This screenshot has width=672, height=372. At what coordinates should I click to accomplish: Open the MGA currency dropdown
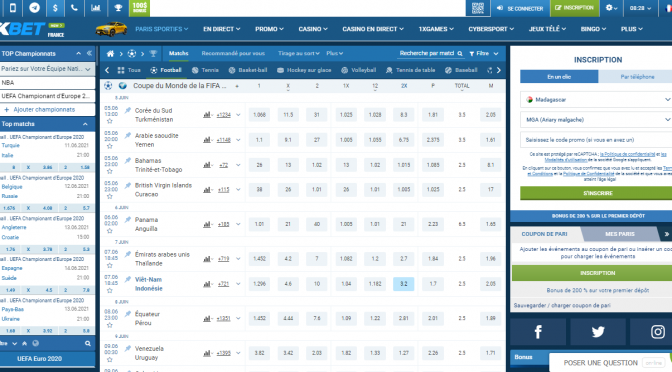tap(596, 120)
